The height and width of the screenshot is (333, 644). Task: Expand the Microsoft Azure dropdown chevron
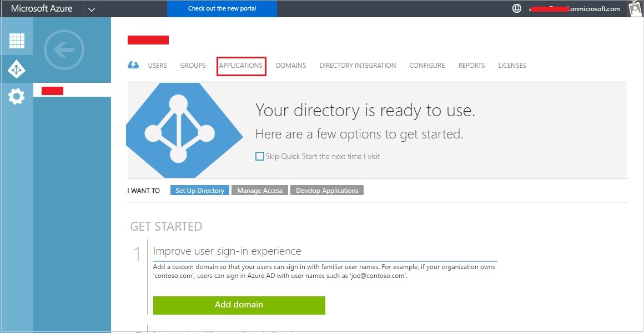[92, 9]
